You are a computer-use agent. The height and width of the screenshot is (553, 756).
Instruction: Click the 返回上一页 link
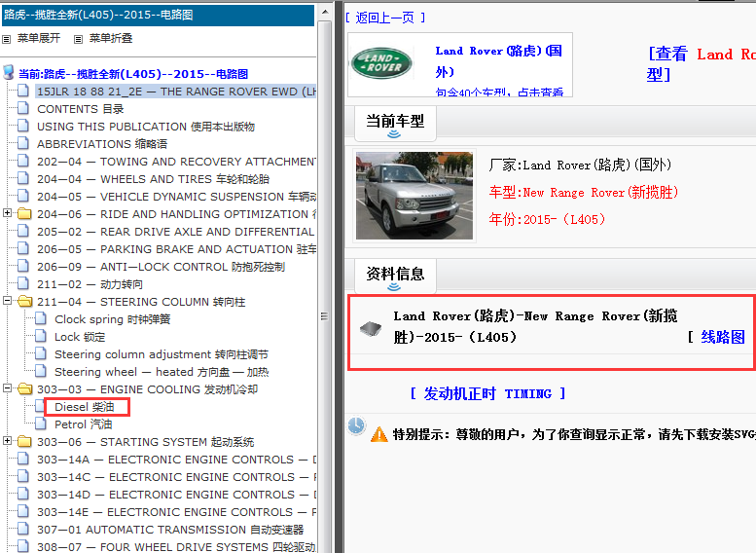[384, 18]
